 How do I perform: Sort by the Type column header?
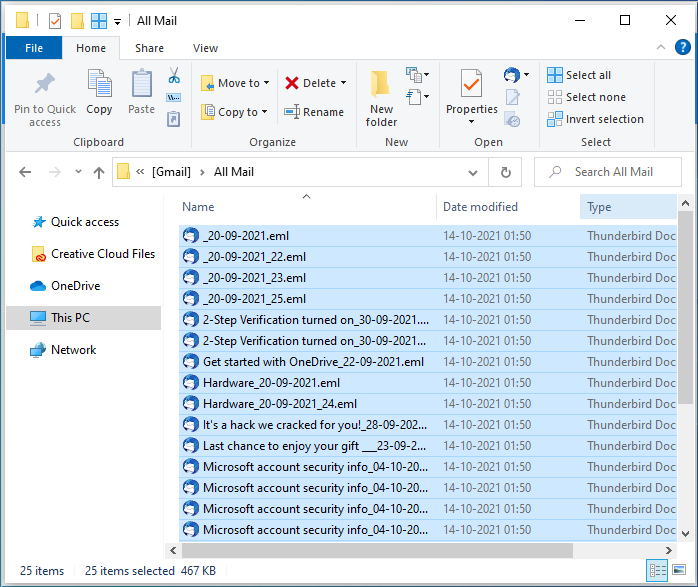629,207
